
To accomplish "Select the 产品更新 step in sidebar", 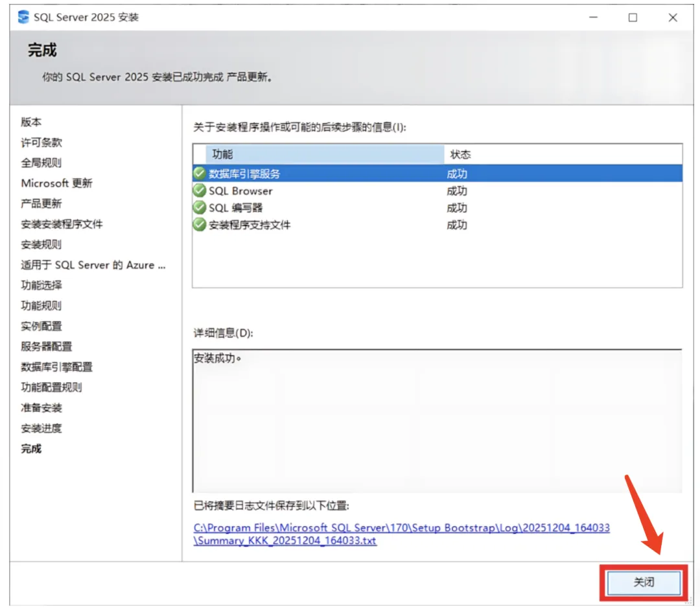I will click(41, 204).
